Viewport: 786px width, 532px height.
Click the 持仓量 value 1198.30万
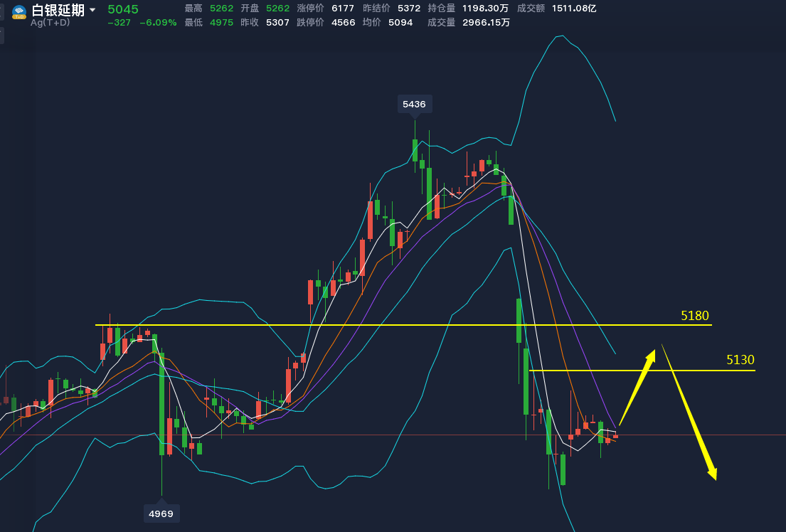485,9
